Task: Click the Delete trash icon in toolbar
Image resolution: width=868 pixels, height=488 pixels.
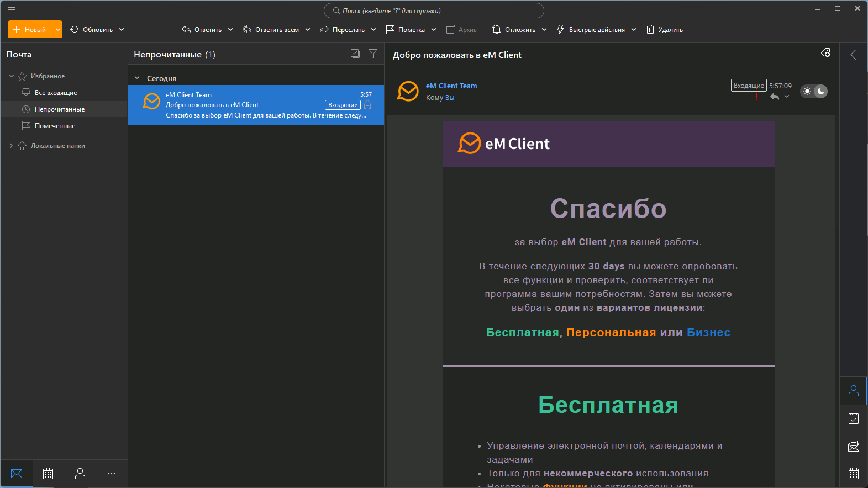Action: (650, 29)
